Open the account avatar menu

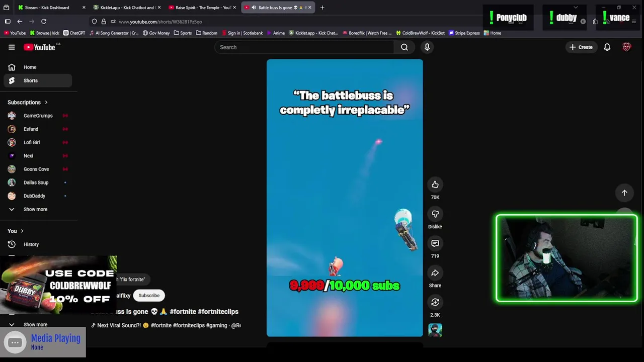coord(626,47)
